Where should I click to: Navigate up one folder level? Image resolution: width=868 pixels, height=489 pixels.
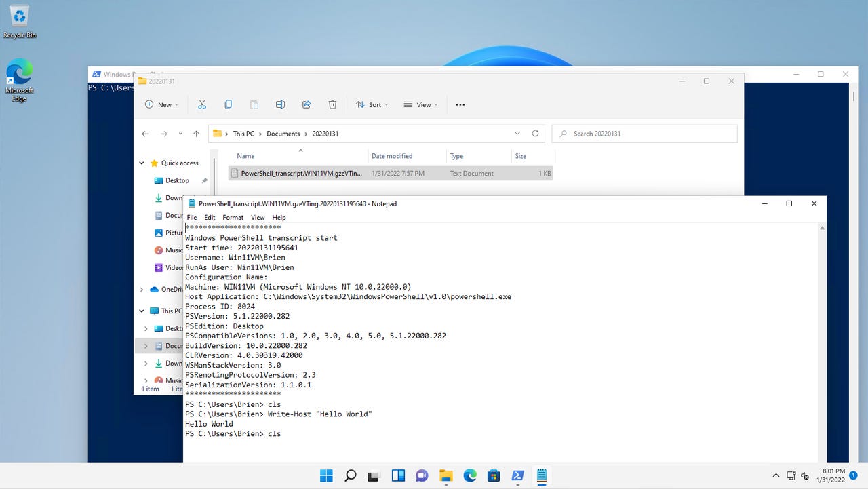(x=196, y=134)
